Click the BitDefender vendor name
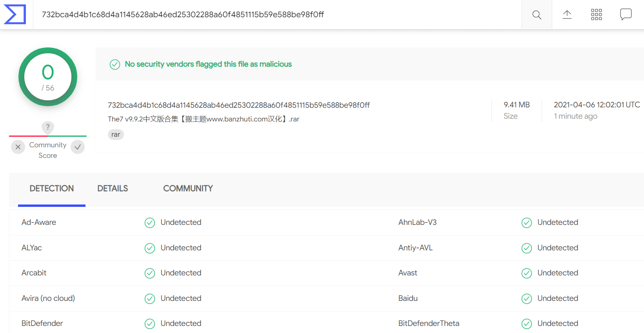Image resolution: width=644 pixels, height=333 pixels. point(42,323)
